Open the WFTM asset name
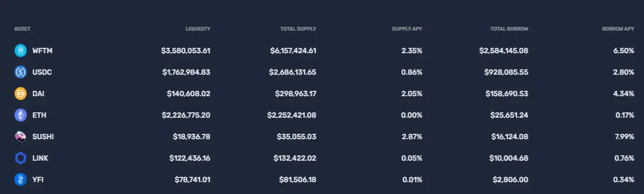644x194 pixels. point(42,51)
